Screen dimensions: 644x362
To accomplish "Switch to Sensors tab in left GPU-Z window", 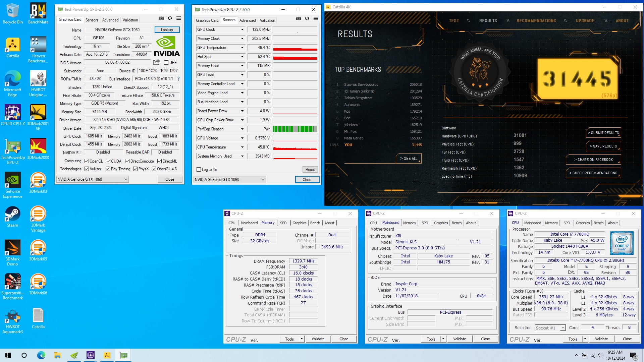I will pyautogui.click(x=92, y=20).
